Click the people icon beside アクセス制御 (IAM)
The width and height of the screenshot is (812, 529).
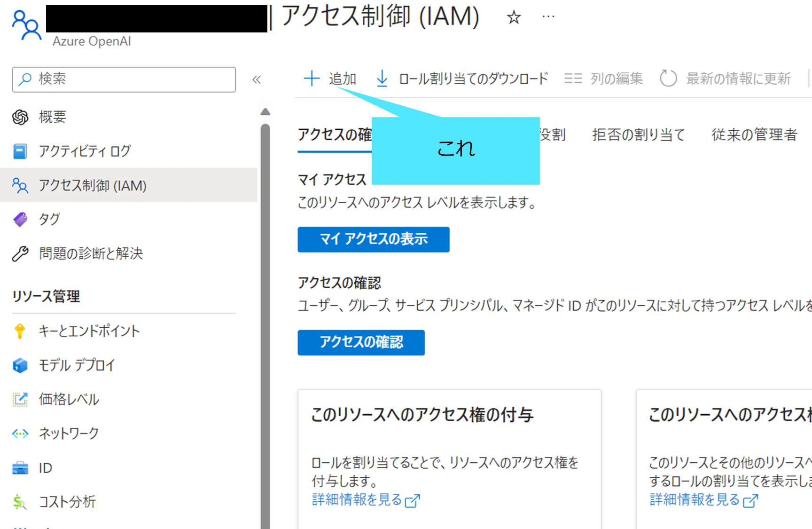pos(20,186)
